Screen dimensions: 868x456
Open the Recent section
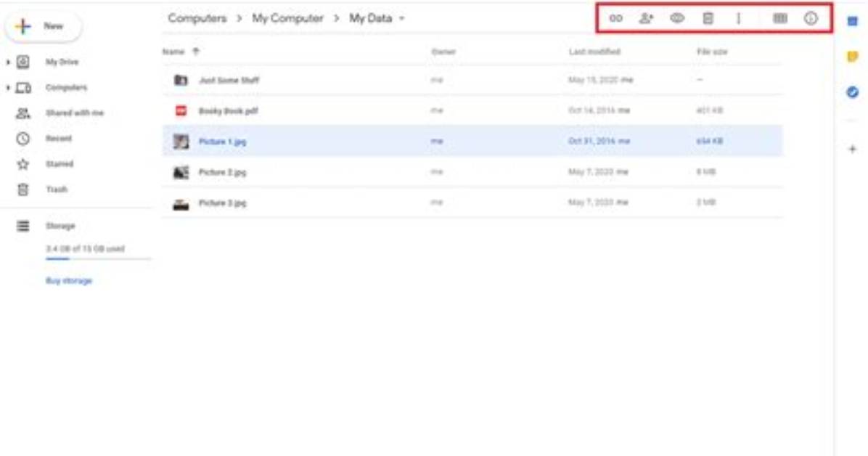click(58, 139)
